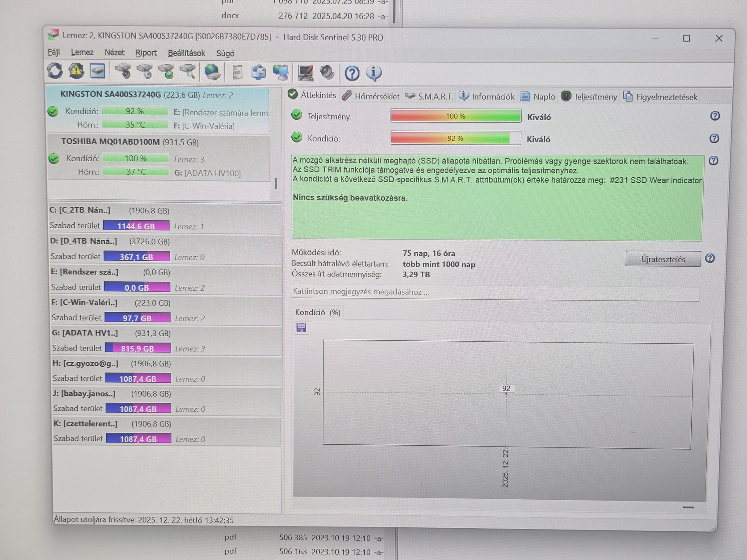Switch to the S.M.A.R.T. tab
The image size is (747, 560).
[x=429, y=96]
